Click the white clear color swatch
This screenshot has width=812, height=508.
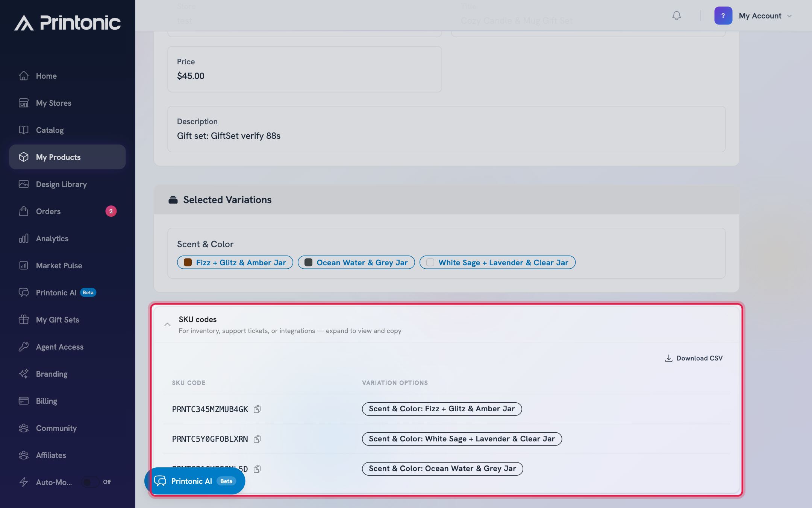coord(430,262)
